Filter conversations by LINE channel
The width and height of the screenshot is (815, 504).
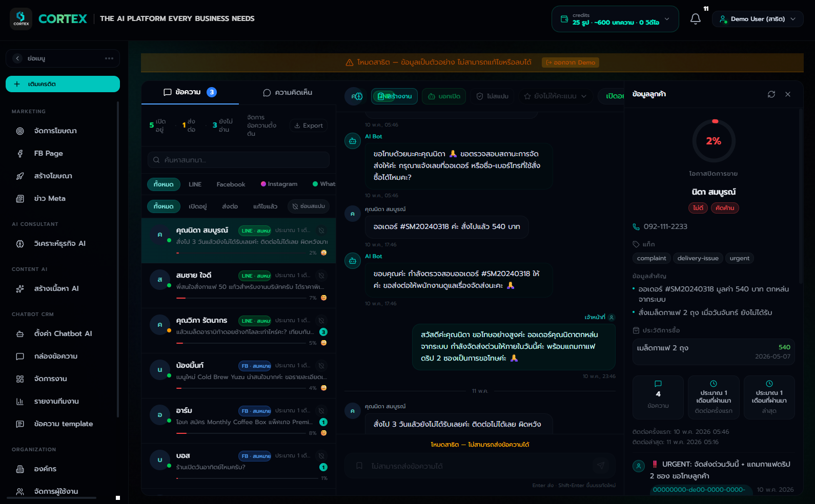click(195, 184)
